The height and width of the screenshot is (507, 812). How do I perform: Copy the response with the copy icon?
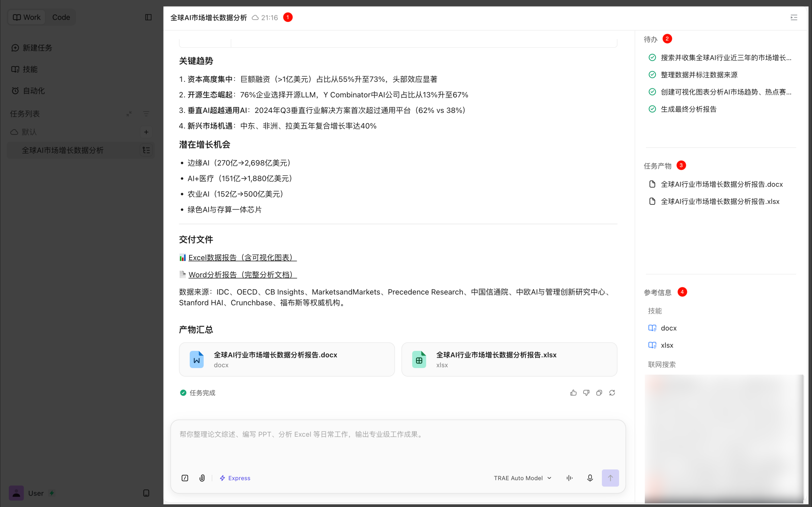pos(599,393)
